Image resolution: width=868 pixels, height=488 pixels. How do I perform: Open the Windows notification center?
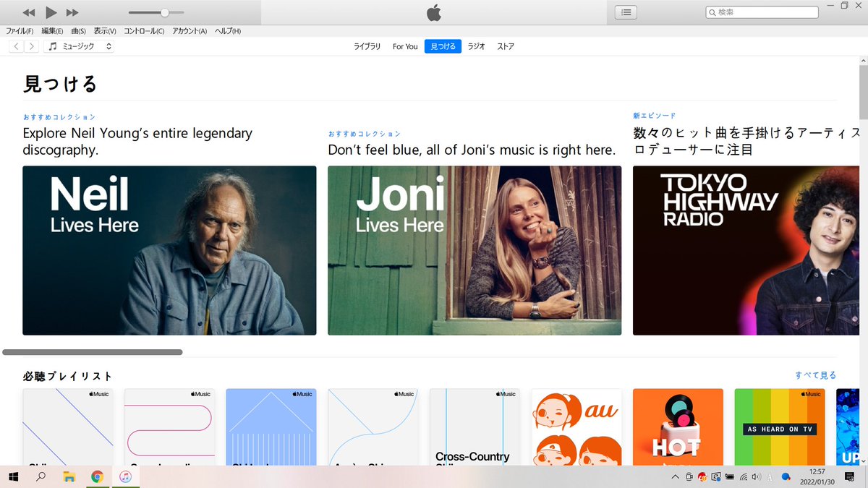point(850,477)
